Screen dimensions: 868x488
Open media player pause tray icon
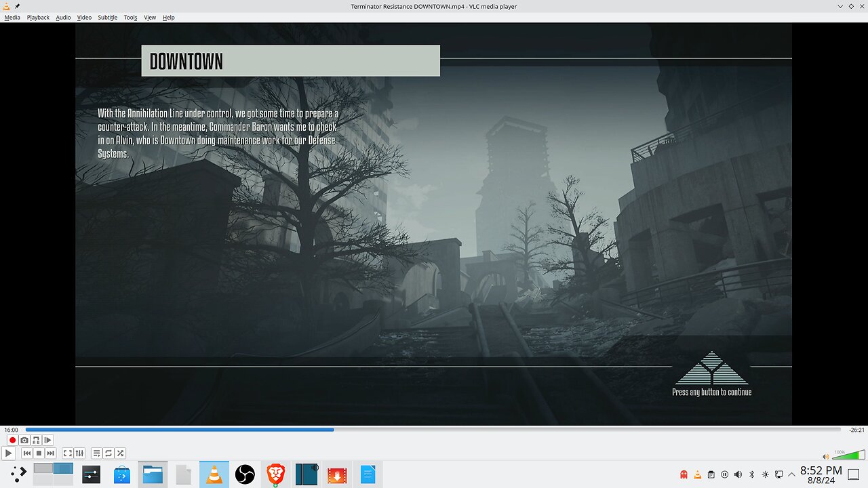(724, 474)
